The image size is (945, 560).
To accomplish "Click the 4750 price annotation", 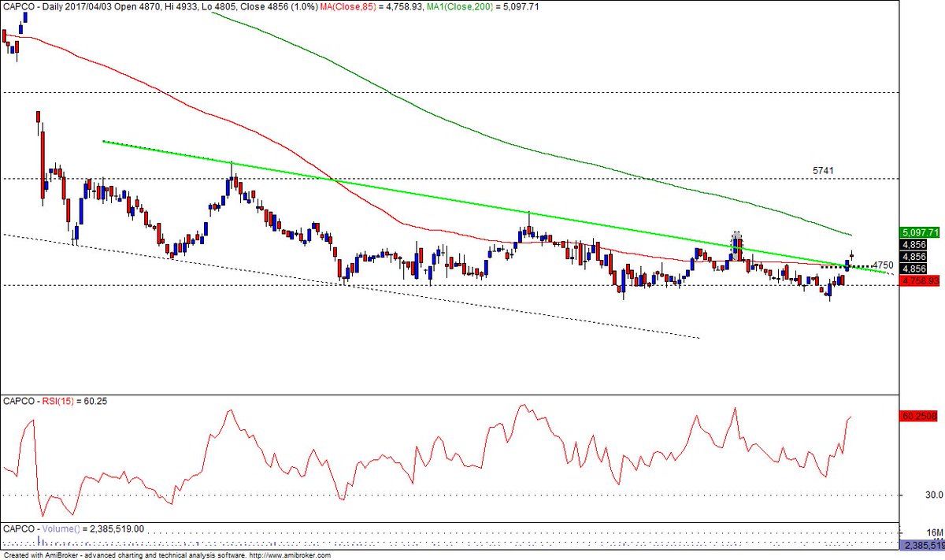I will [883, 265].
